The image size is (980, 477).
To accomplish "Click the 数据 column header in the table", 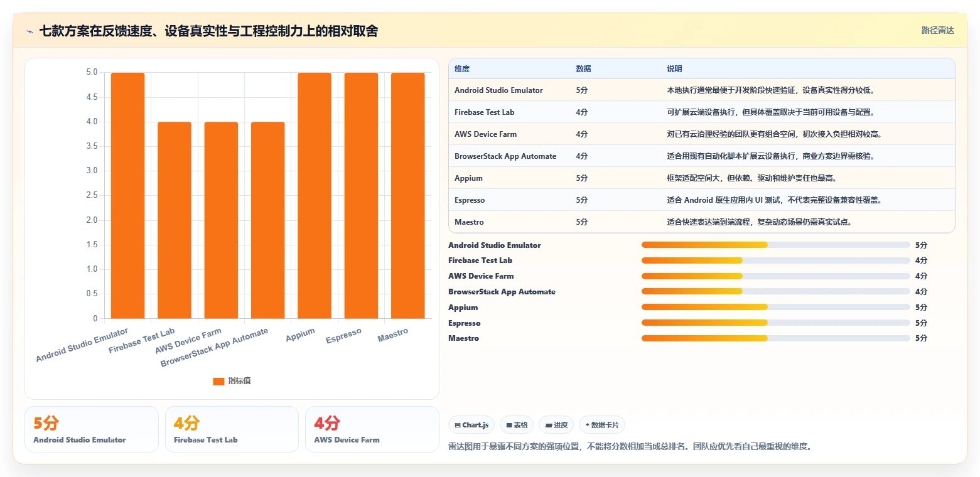I will point(583,69).
